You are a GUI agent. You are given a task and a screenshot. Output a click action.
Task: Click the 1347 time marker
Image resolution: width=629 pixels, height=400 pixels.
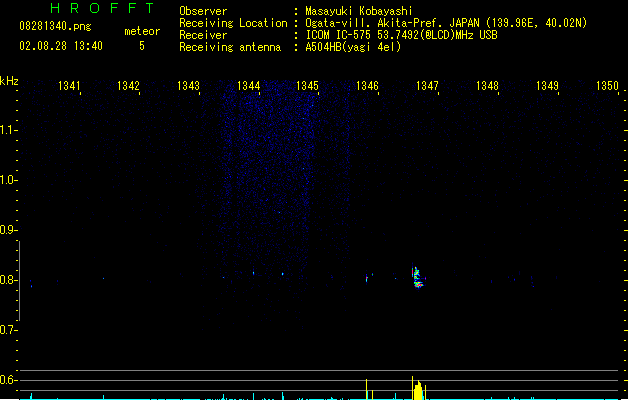pyautogui.click(x=427, y=86)
